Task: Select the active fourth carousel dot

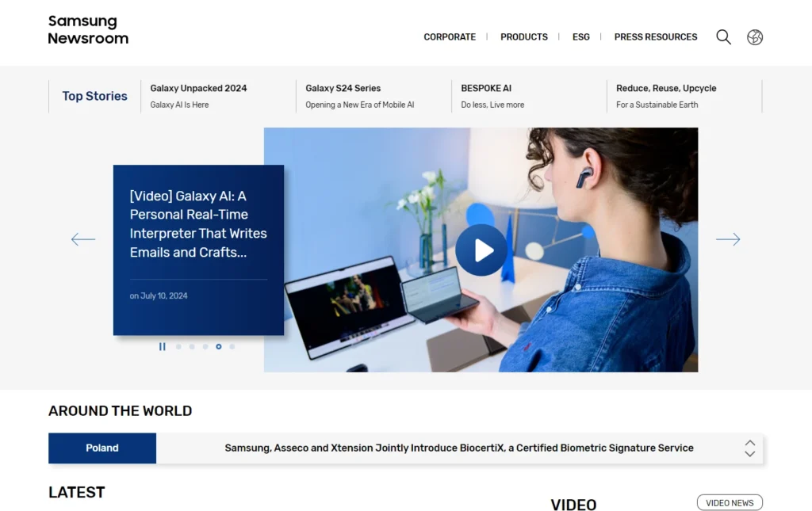Action: (x=219, y=346)
